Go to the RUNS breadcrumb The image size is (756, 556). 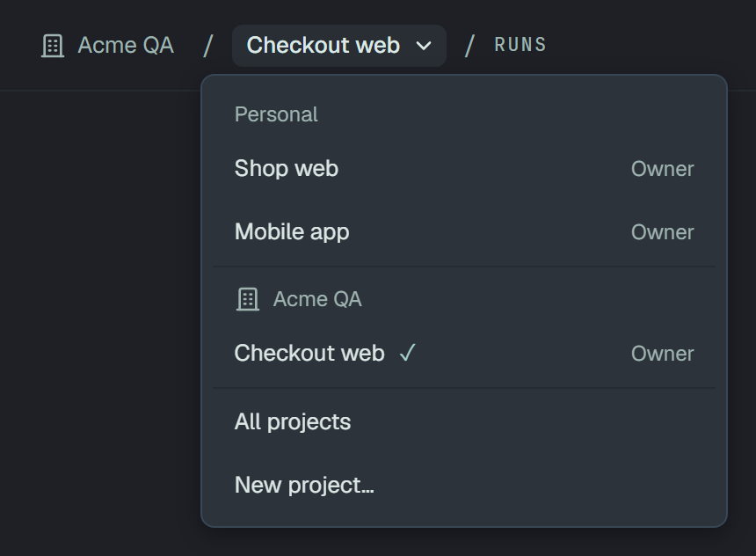click(x=520, y=45)
